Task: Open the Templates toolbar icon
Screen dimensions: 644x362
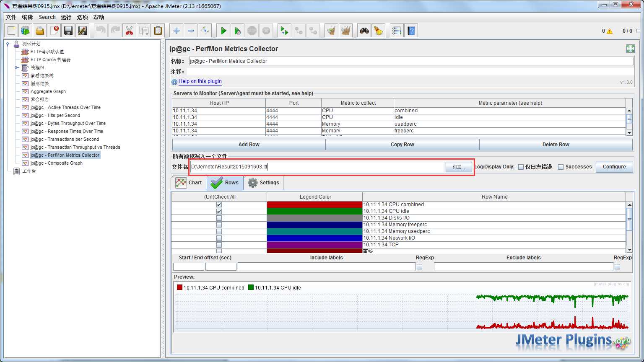Action: [x=26, y=31]
